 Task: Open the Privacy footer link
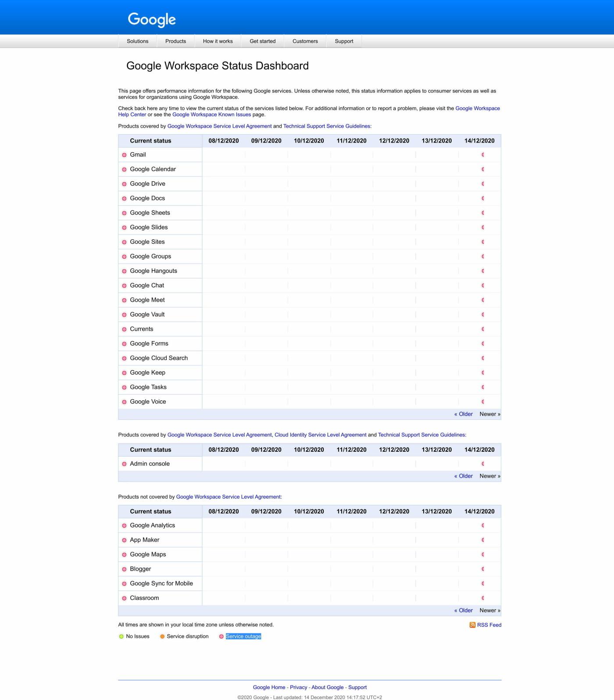pyautogui.click(x=299, y=687)
